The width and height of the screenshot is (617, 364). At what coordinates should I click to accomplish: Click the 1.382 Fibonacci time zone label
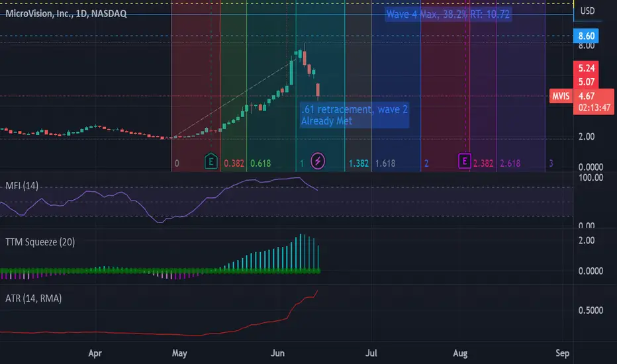coord(358,163)
